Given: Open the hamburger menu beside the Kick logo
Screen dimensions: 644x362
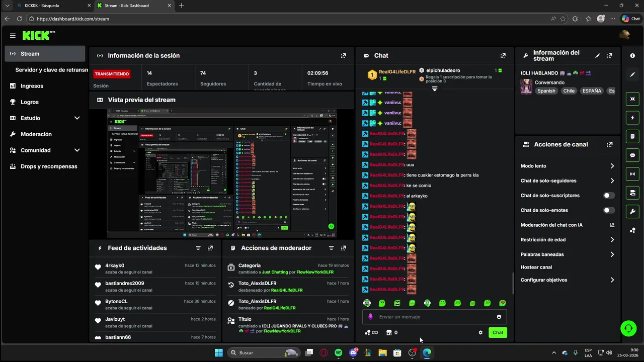Looking at the screenshot, I should tap(13, 36).
